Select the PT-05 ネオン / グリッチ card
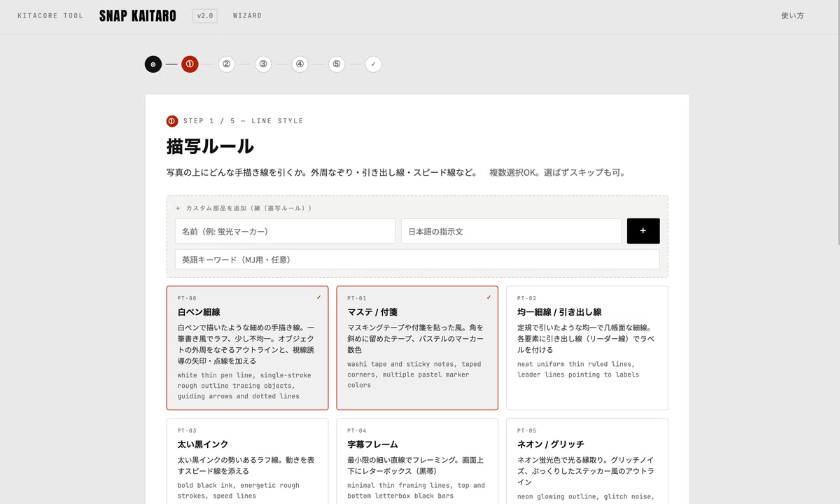The image size is (840, 504). coord(587,461)
